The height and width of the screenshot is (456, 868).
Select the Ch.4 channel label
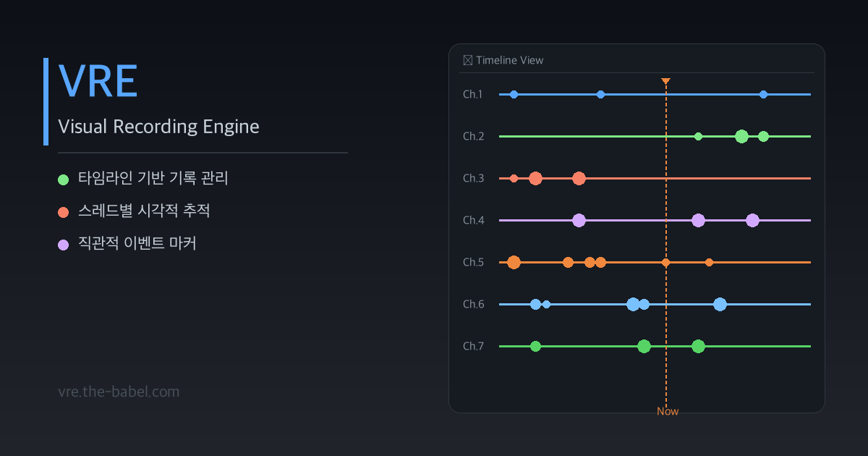(x=474, y=220)
